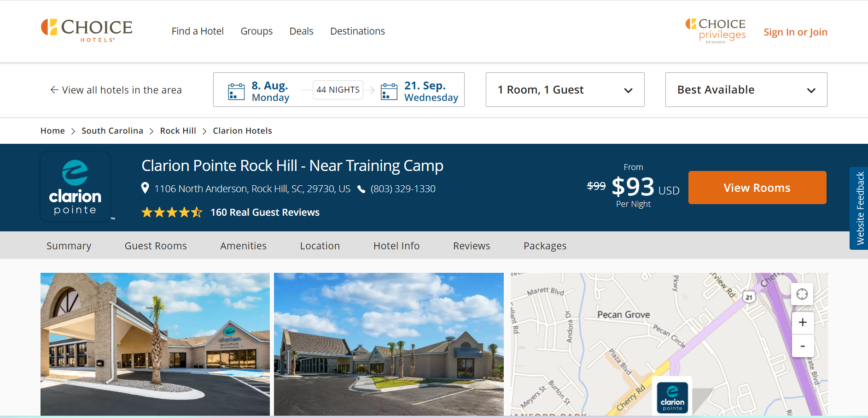Click the Choice Privileges rewards logo
The image size is (868, 418).
[x=715, y=31]
